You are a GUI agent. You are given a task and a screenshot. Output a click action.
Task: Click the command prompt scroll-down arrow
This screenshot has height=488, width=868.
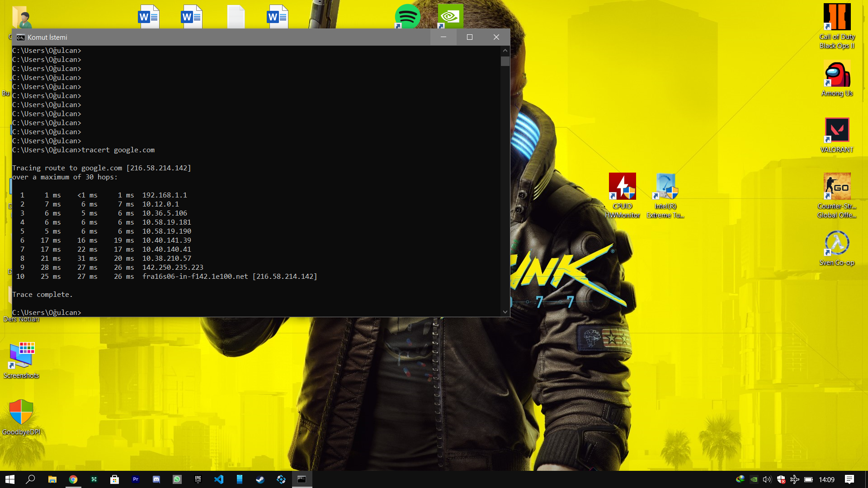[x=505, y=312]
